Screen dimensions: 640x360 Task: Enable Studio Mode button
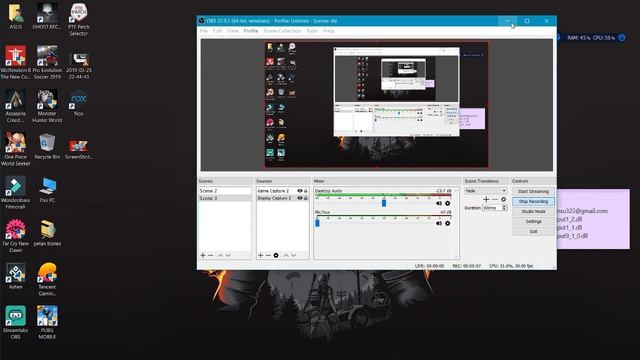click(x=533, y=211)
